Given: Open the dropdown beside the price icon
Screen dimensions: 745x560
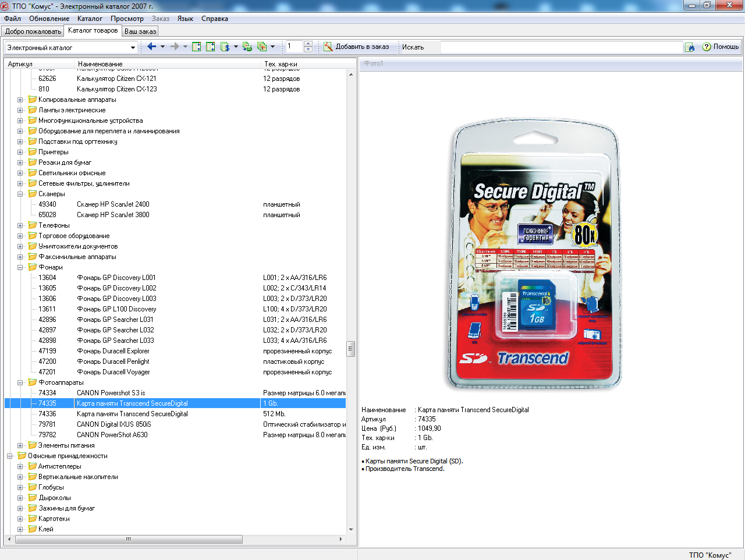Looking at the screenshot, I should point(235,47).
